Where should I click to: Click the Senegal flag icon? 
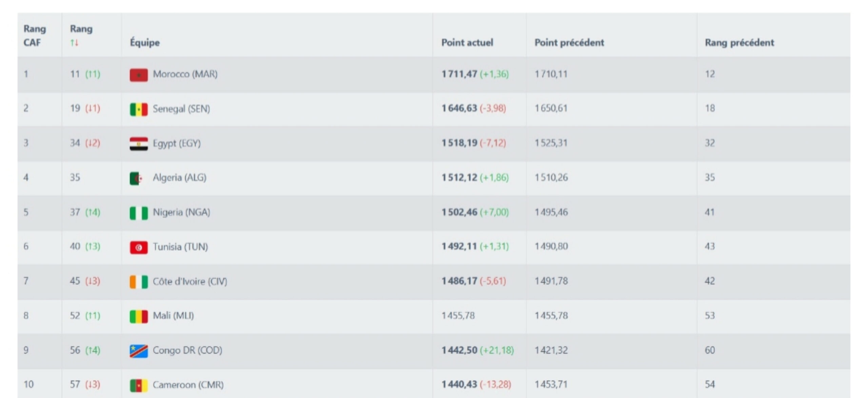coord(139,109)
